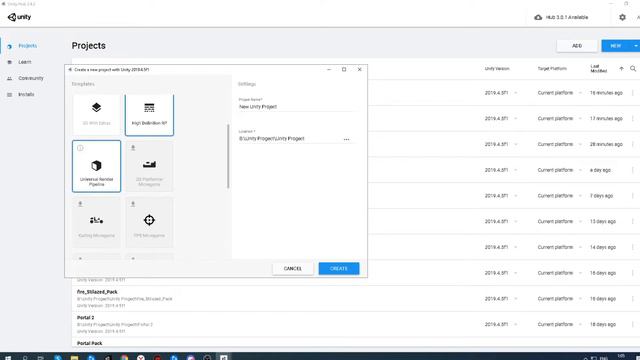The image size is (640, 360).
Task: Click download icon on Karting Microgame card
Action: 80,204
